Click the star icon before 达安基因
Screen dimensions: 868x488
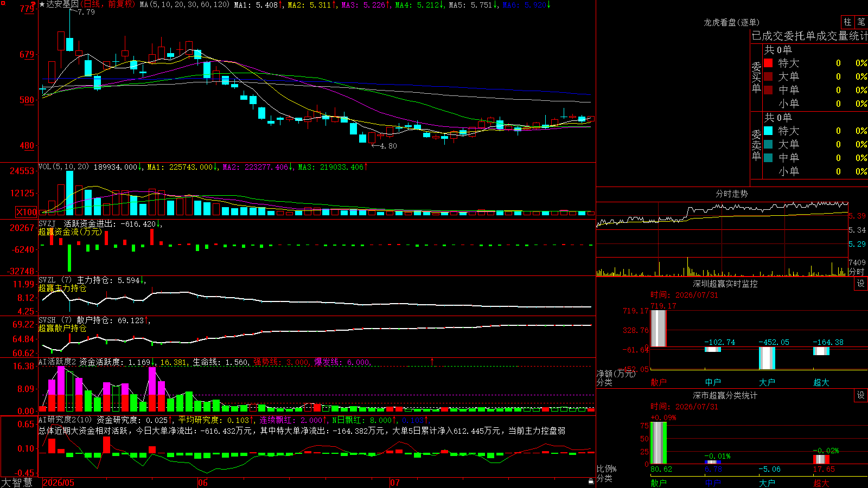pyautogui.click(x=42, y=4)
